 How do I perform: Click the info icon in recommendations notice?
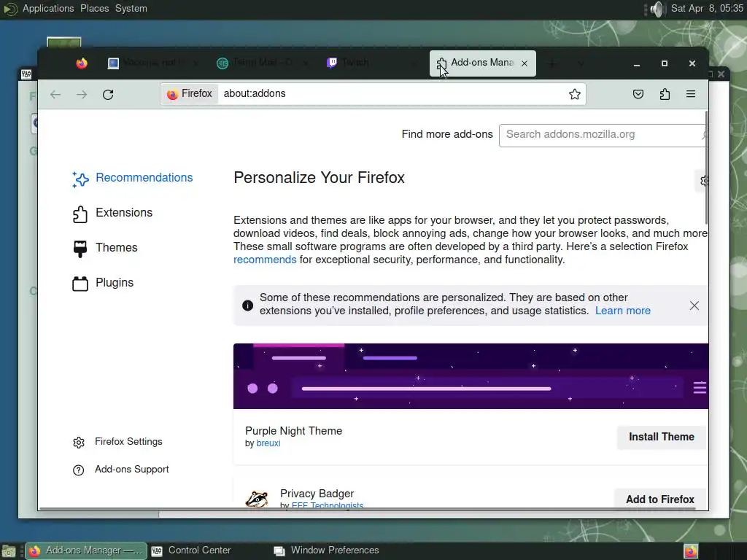[248, 306]
